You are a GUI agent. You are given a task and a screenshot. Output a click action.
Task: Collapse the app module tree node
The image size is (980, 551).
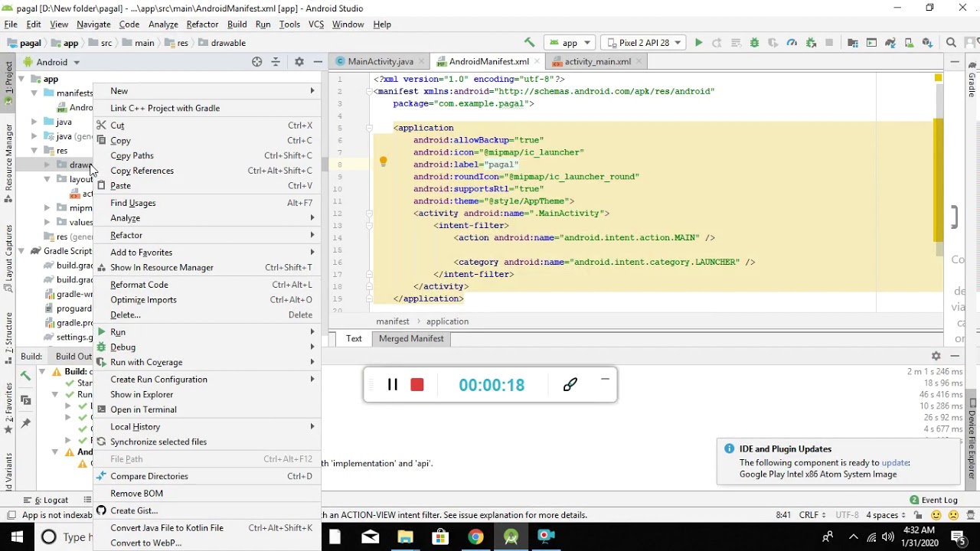point(22,79)
